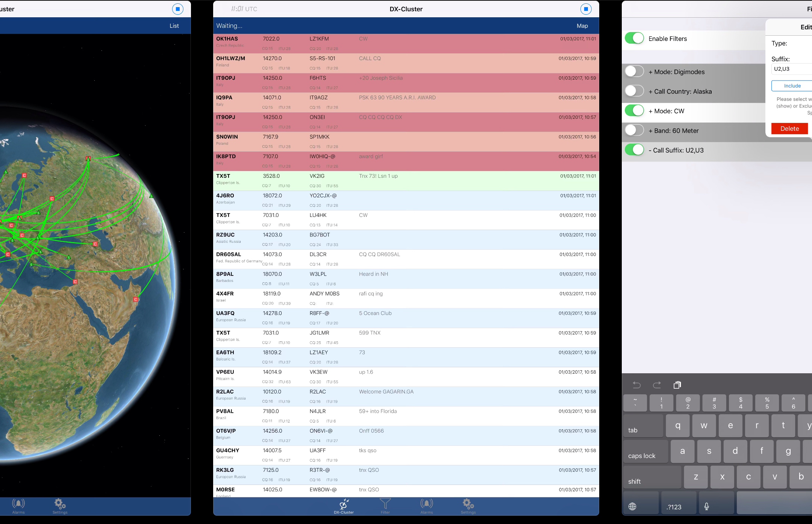Image resolution: width=812 pixels, height=524 pixels.
Task: Click the Suffix field containing U2,U3
Action: pos(791,69)
